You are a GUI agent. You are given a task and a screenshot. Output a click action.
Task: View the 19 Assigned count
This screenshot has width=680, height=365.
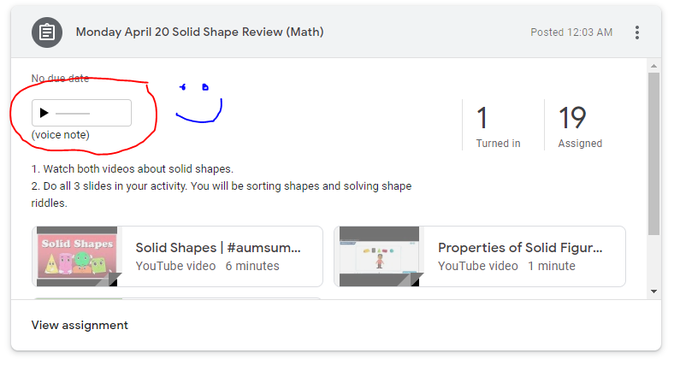click(580, 126)
